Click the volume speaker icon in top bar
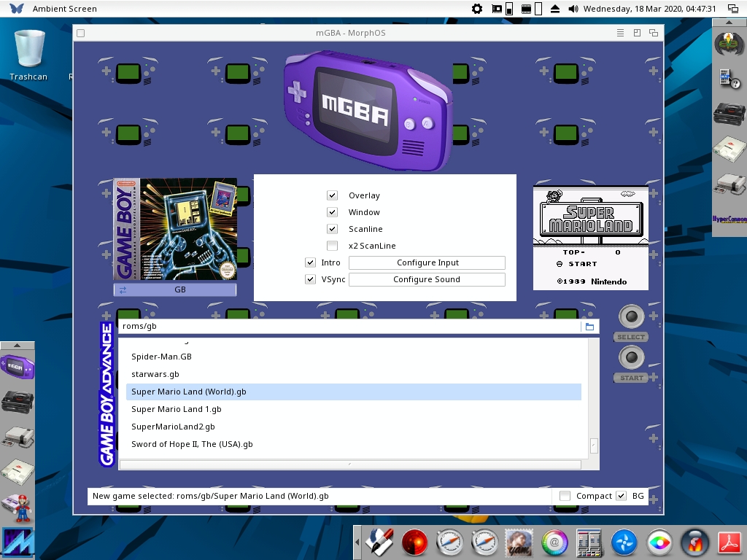The height and width of the screenshot is (560, 747). (x=573, y=9)
